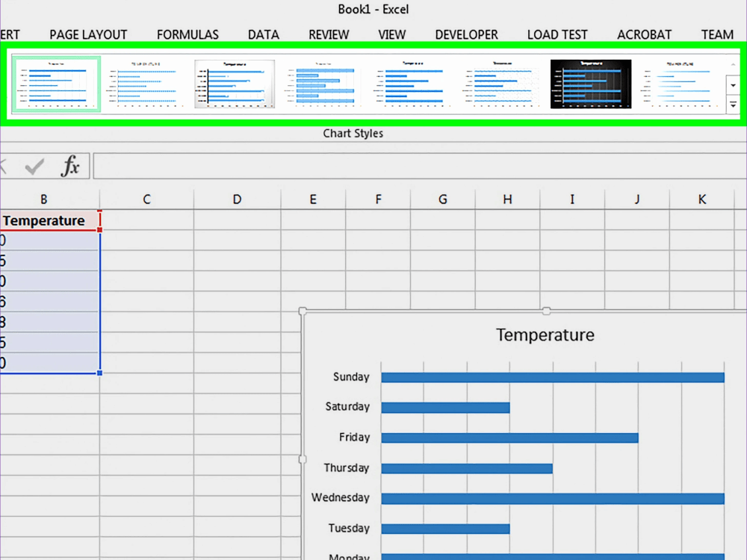The width and height of the screenshot is (747, 560).
Task: Select the eighth chart style with thin bars
Action: [680, 84]
